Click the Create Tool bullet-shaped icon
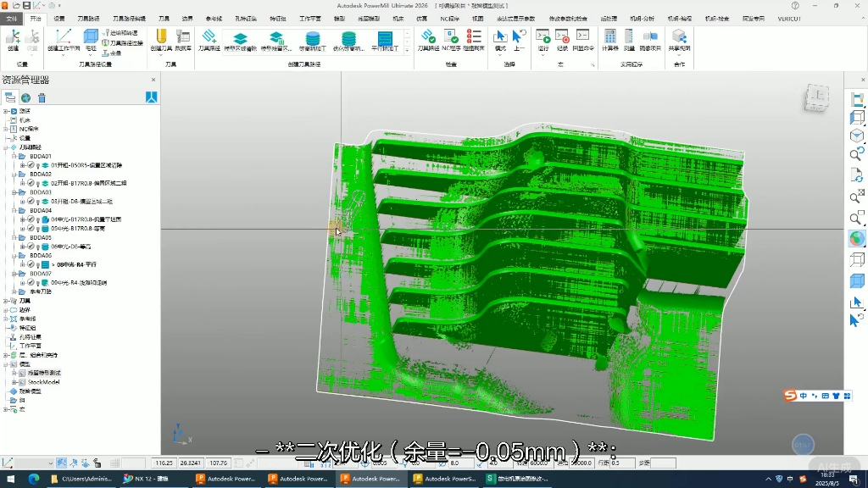 point(161,36)
